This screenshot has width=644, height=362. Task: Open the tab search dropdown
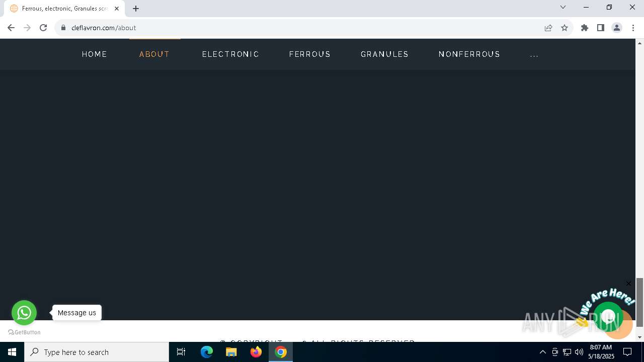[563, 7]
